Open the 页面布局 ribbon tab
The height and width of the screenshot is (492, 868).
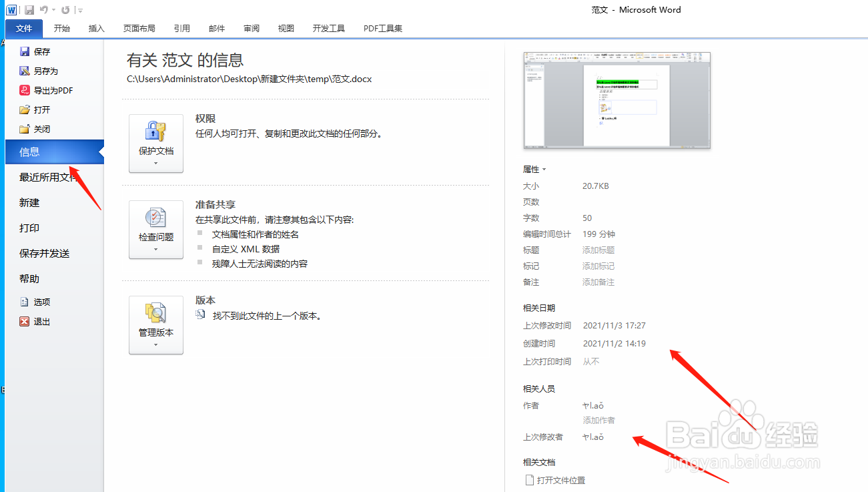139,29
